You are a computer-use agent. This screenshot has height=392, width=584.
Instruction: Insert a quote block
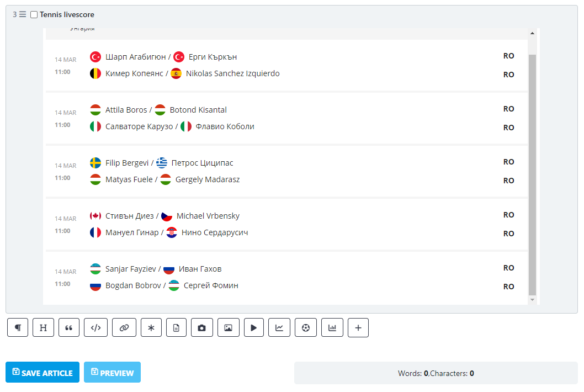click(69, 327)
